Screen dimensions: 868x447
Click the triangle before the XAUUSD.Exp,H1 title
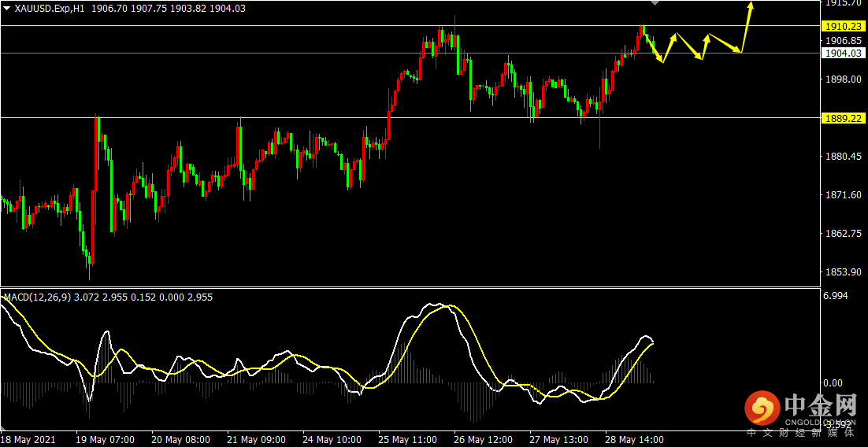coord(6,9)
